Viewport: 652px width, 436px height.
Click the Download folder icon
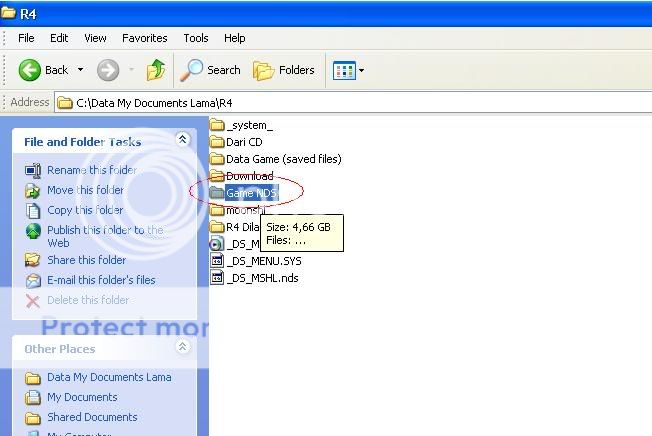click(217, 176)
